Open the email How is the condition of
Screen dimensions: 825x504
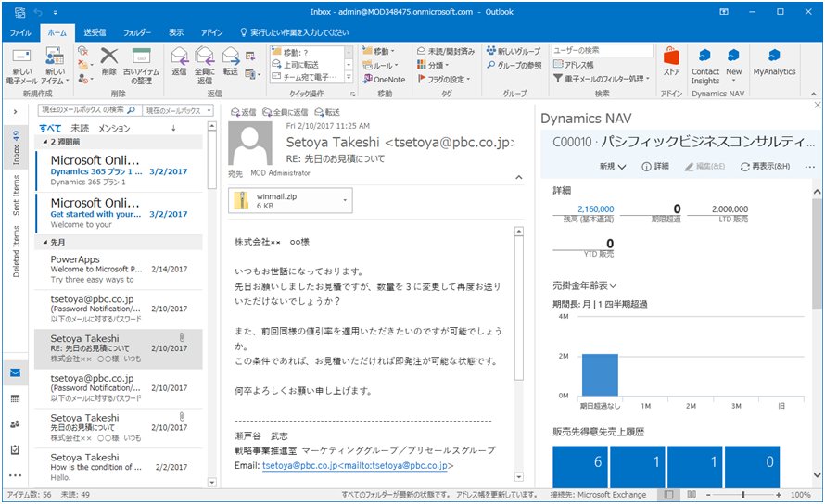[119, 467]
